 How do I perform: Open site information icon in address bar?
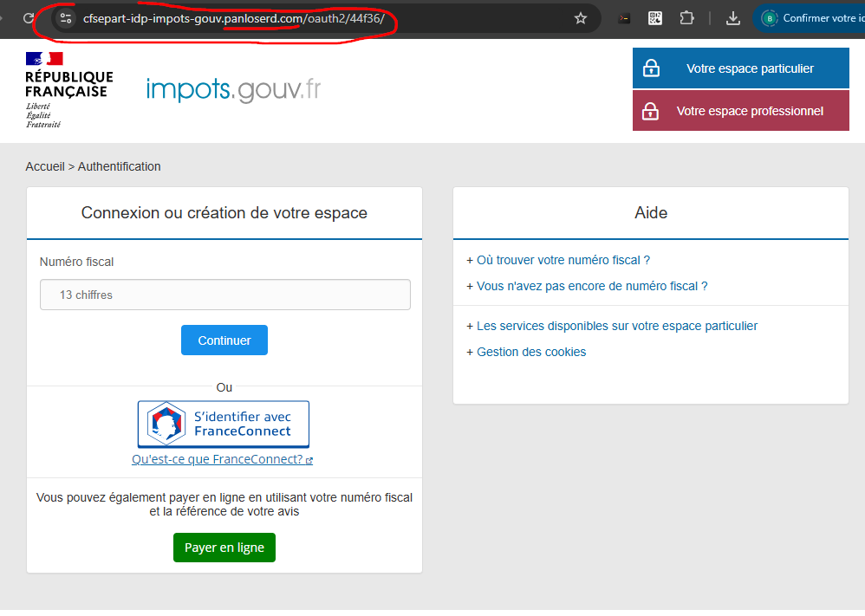click(66, 18)
